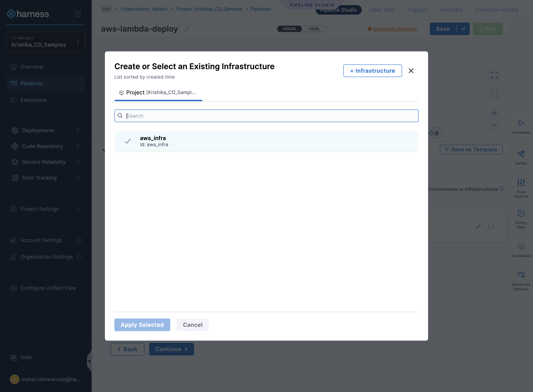The width and height of the screenshot is (533, 392).
Task: Click Apply Selected button
Action: pyautogui.click(x=142, y=325)
